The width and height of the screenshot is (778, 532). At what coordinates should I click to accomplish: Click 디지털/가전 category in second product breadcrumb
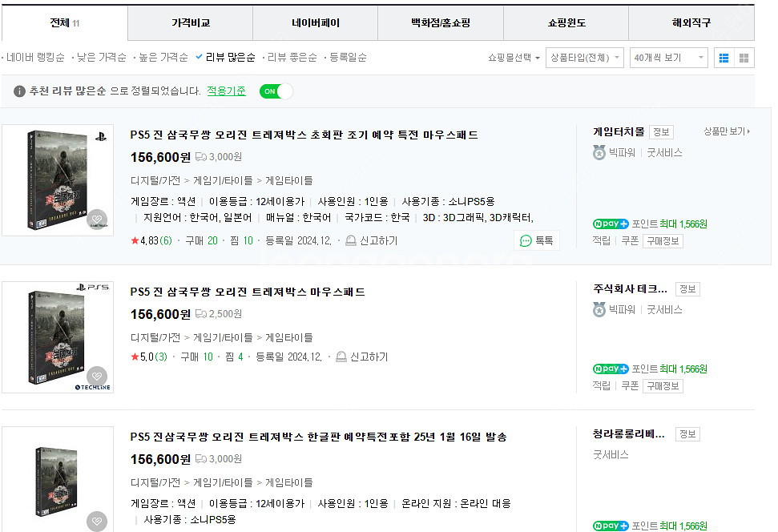155,337
